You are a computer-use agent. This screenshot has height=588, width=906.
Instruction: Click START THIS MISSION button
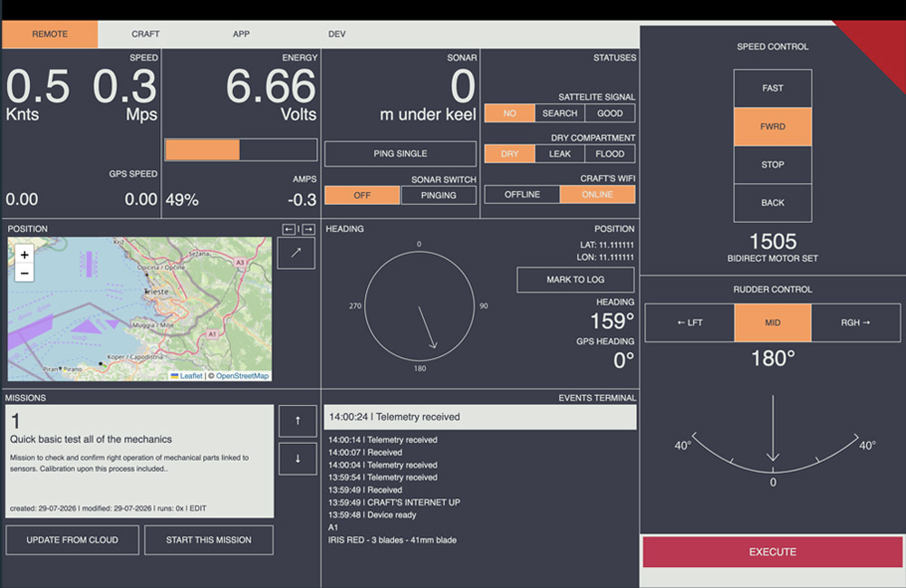[208, 539]
